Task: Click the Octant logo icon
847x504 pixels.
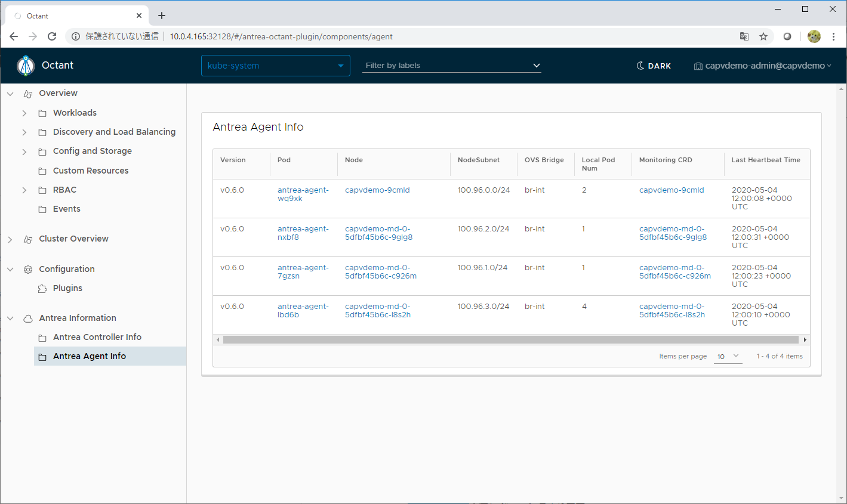Action: (26, 66)
